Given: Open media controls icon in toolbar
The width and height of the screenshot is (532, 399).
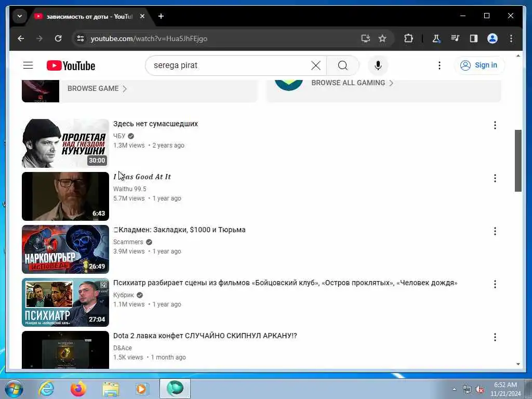Looking at the screenshot, I should click(x=455, y=38).
